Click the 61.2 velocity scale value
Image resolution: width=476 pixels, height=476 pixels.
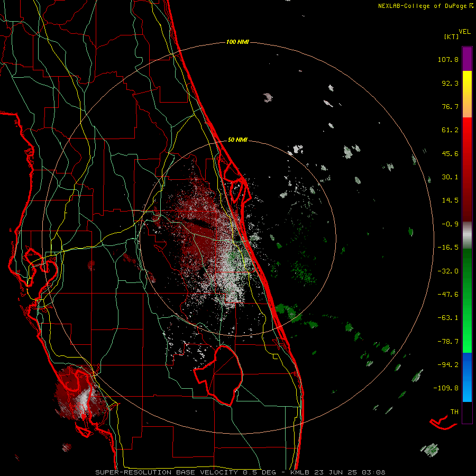[x=450, y=130]
